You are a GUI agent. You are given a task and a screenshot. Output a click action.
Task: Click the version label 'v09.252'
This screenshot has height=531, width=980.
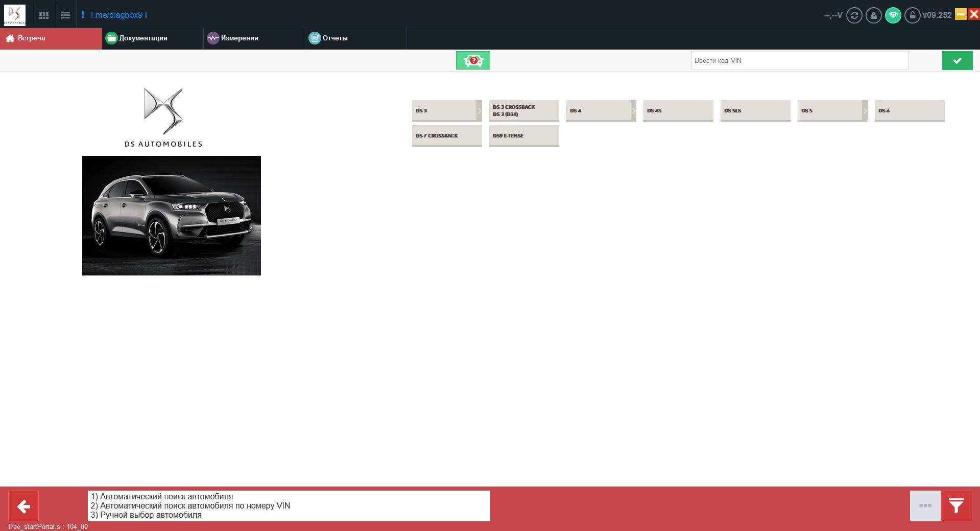click(x=937, y=15)
